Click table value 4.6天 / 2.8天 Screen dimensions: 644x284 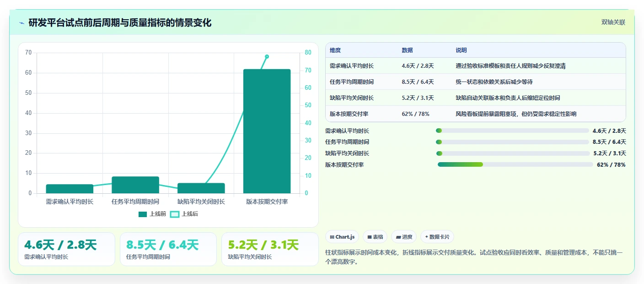(418, 66)
